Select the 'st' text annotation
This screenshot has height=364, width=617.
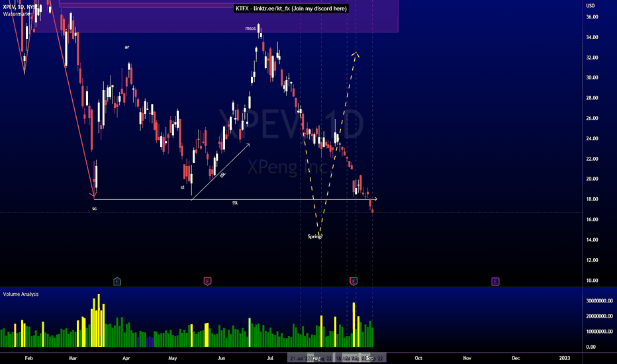tap(182, 187)
